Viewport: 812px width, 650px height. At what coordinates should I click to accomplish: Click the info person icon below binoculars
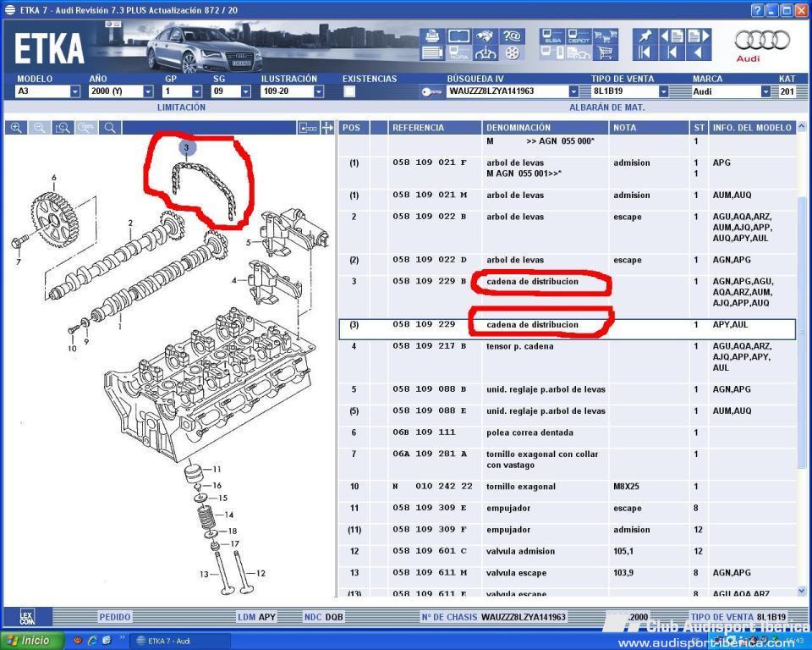point(486,52)
